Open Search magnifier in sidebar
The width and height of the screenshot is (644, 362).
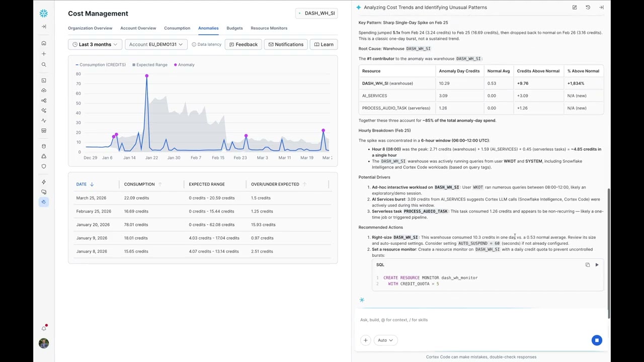(x=44, y=64)
